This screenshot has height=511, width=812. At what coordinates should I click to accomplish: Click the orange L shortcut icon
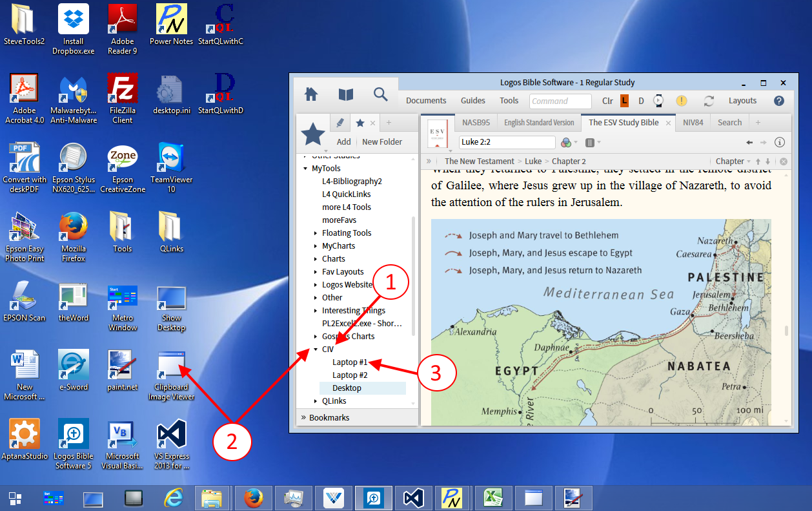[624, 101]
